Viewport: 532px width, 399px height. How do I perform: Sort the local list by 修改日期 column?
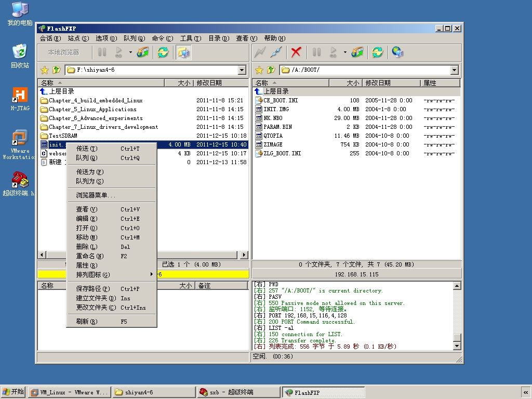pos(221,83)
